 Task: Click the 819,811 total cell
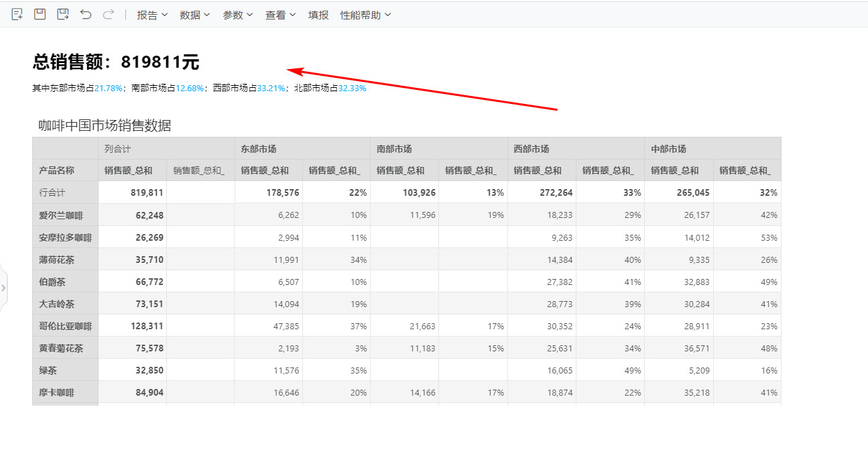tap(132, 192)
